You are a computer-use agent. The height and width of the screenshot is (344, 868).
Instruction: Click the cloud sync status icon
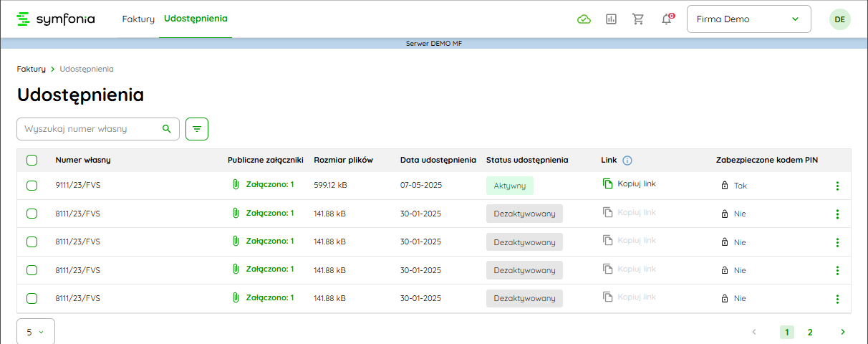point(584,19)
